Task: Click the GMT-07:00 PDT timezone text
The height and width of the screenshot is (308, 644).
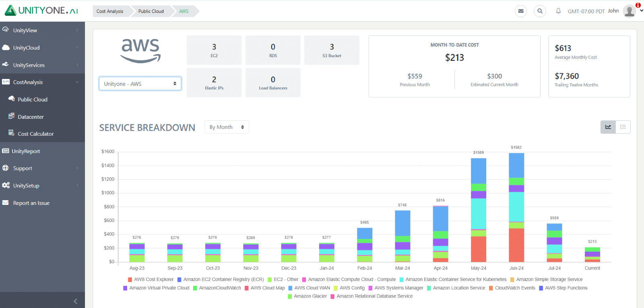Action: [x=586, y=11]
